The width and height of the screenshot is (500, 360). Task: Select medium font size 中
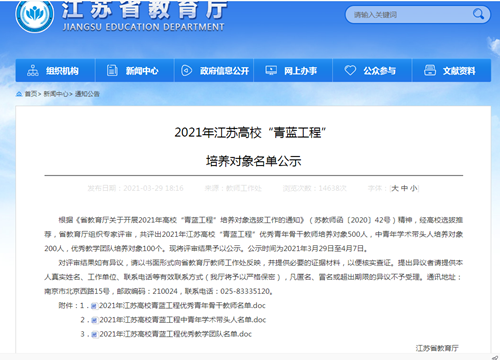click(x=404, y=188)
